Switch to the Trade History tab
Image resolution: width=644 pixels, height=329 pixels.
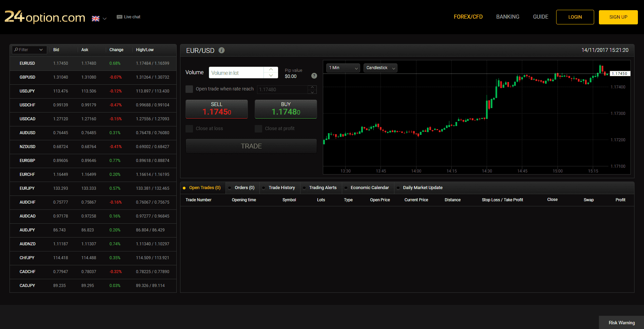281,187
